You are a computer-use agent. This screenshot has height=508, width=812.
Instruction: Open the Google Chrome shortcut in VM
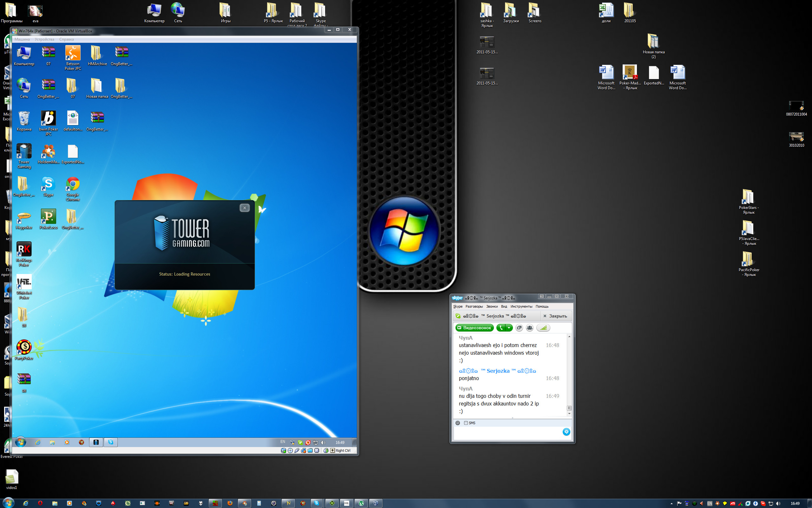(72, 189)
